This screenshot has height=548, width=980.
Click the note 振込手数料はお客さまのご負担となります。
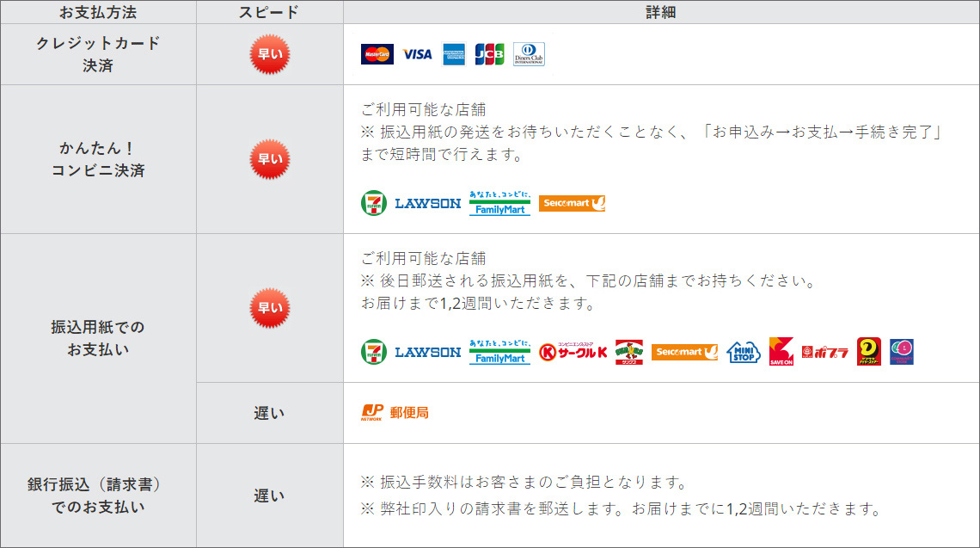pos(525,483)
